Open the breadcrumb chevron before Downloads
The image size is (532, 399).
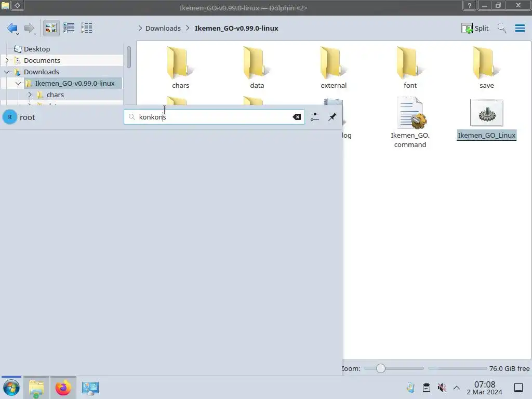point(140,28)
